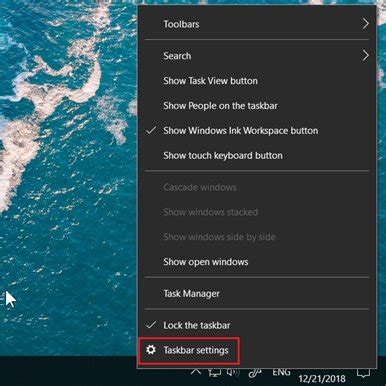Click the volume speaker icon in tray

pyautogui.click(x=233, y=372)
